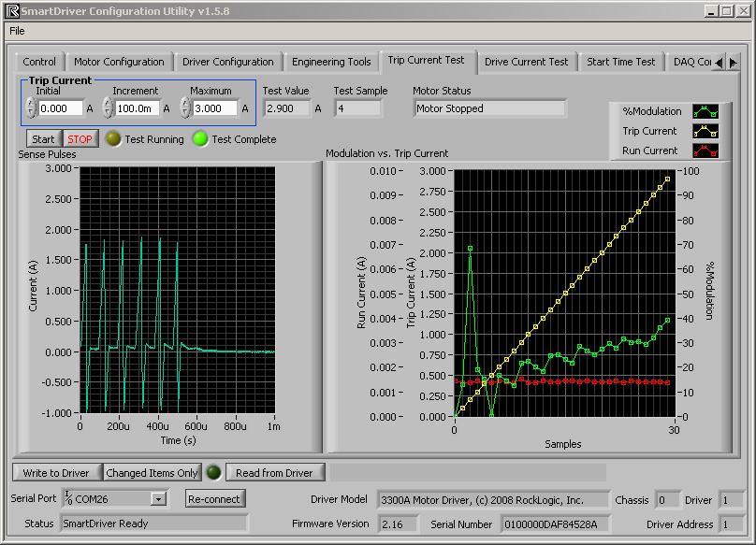Open the COM26 serial port dropdown

(x=158, y=499)
